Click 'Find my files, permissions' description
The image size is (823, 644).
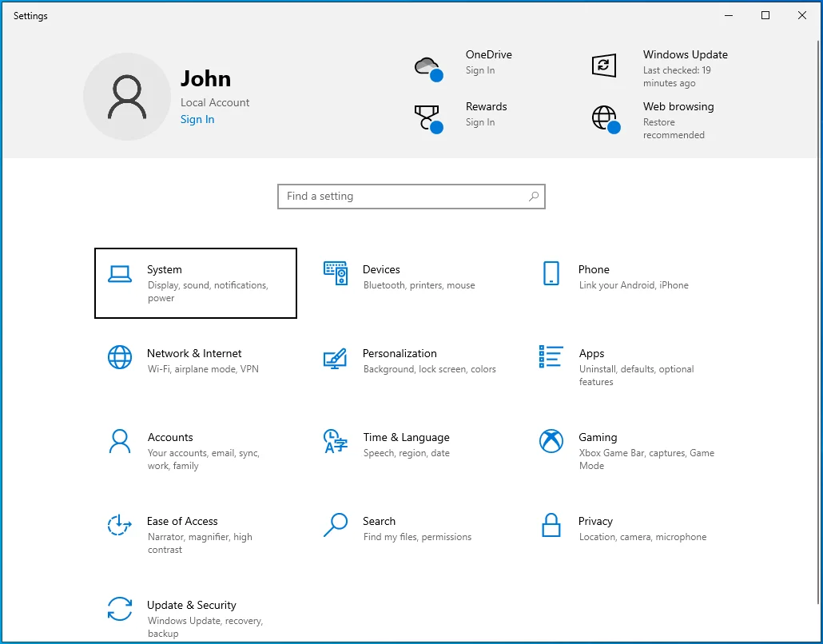[x=417, y=538]
